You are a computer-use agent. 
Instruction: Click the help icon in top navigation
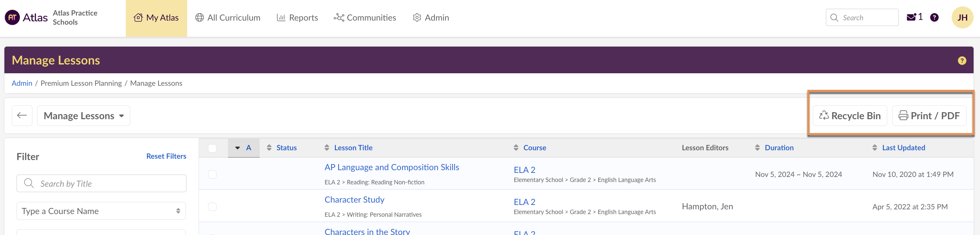(934, 18)
